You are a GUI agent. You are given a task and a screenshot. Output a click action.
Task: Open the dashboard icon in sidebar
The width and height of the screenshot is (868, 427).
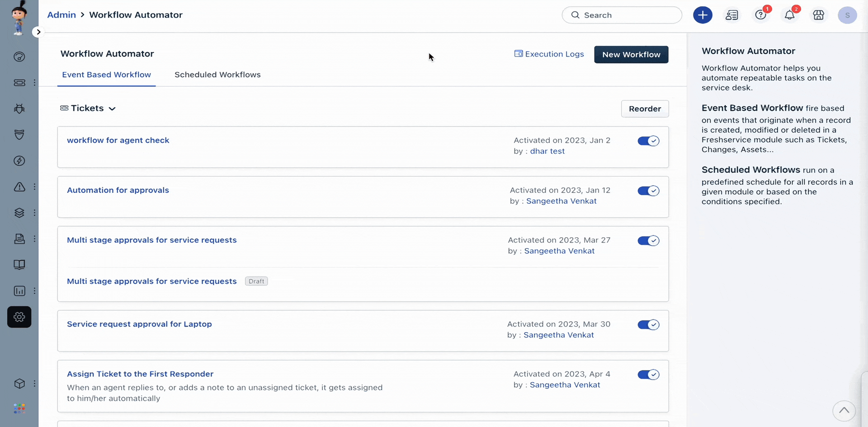tap(19, 57)
